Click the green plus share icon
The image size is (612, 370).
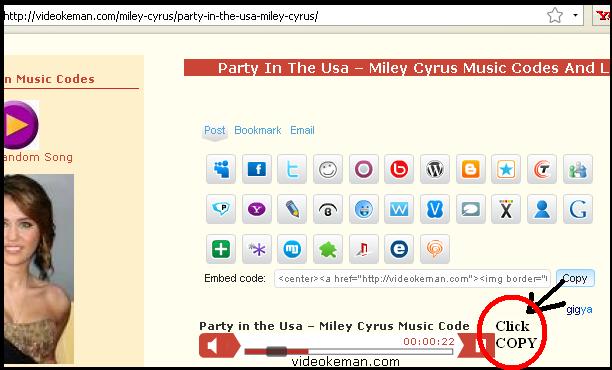(x=221, y=249)
